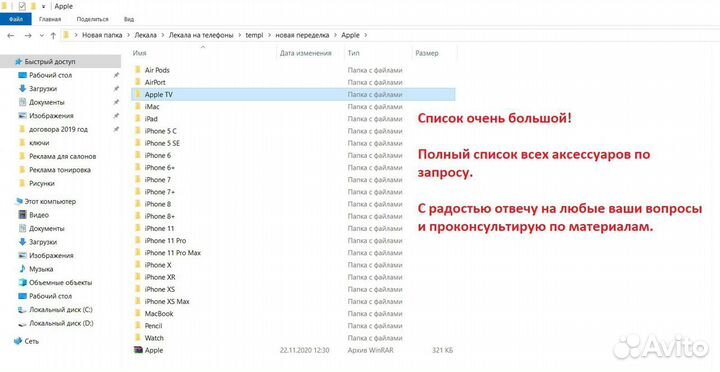The width and height of the screenshot is (720, 372).
Task: Select Лекала in the address path
Action: point(146,35)
